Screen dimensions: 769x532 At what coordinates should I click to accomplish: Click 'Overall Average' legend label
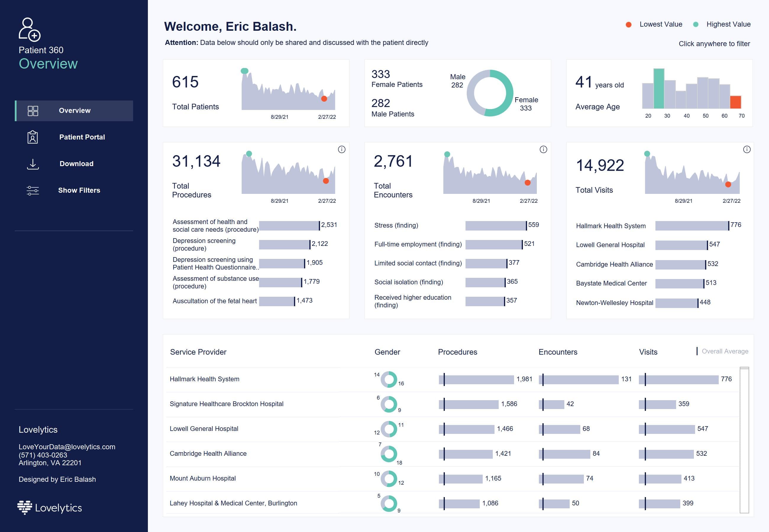[x=725, y=351]
